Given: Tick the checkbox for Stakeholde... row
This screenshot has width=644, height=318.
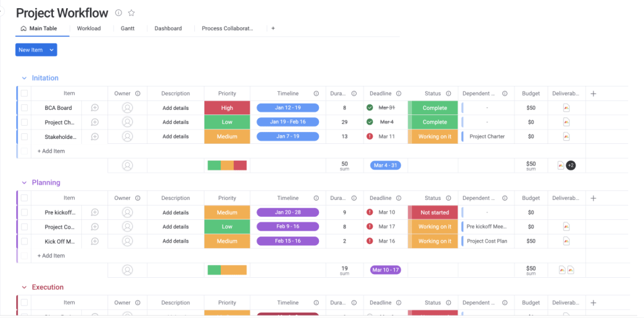Looking at the screenshot, I should click(x=25, y=136).
